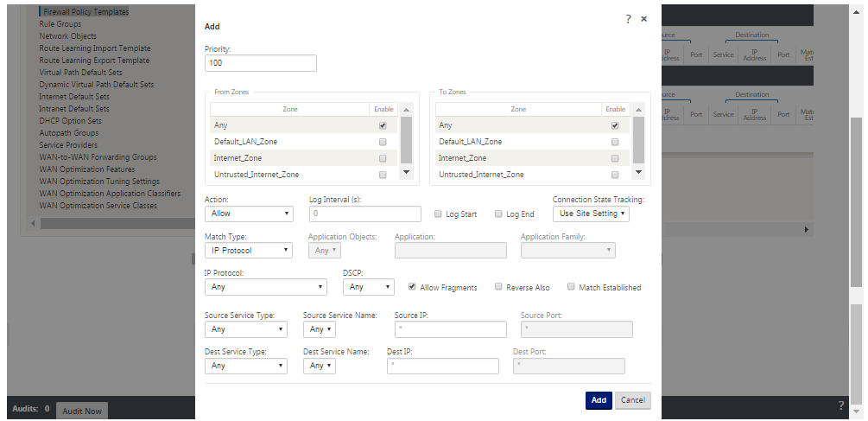Click the To Zones list scroll up arrow
Viewport: 868px width, 421px height.
[639, 110]
